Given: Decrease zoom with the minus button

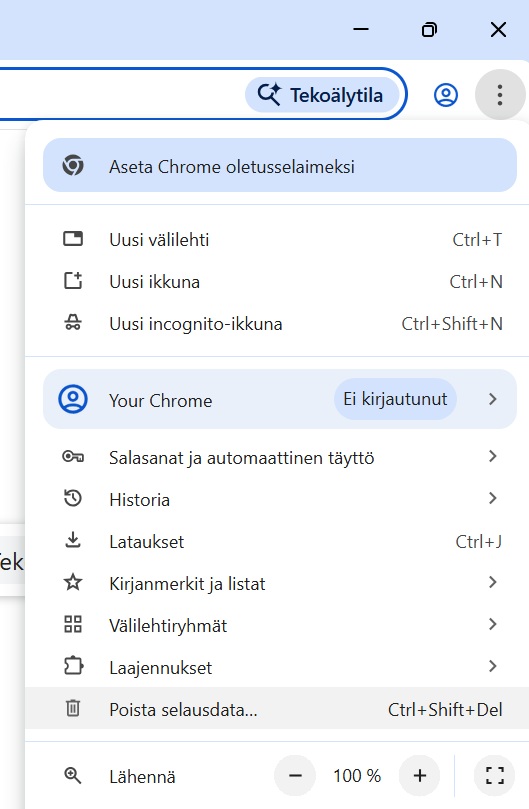Looking at the screenshot, I should [295, 775].
